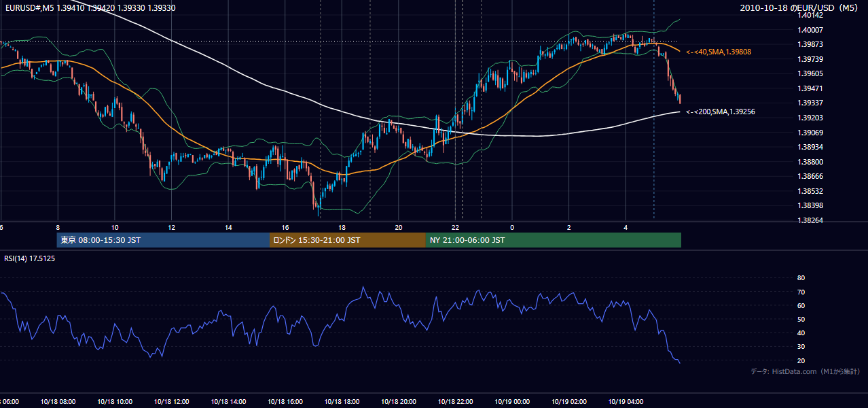Viewport: 868px width, 408px height.
Task: Click hour marker 18 under price chart
Action: pyautogui.click(x=342, y=228)
